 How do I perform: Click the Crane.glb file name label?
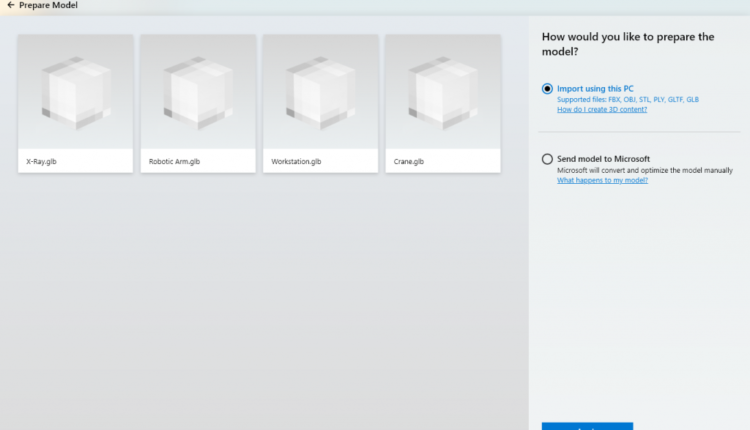click(409, 161)
